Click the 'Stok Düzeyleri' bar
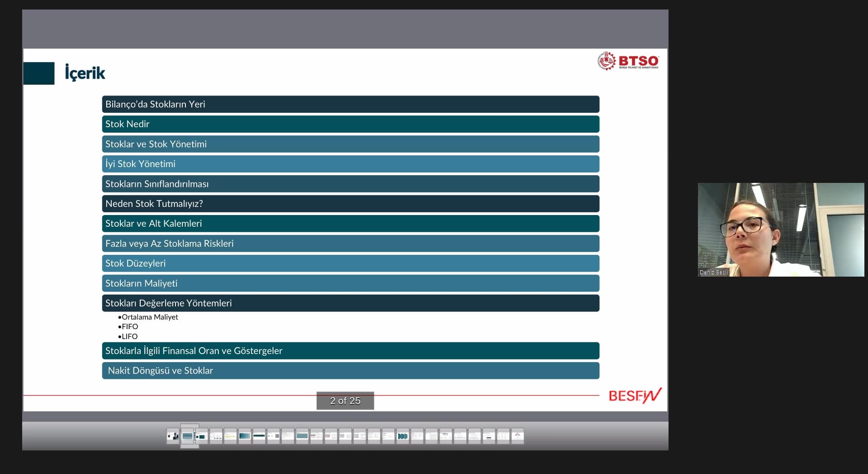The width and height of the screenshot is (868, 474). tap(351, 263)
